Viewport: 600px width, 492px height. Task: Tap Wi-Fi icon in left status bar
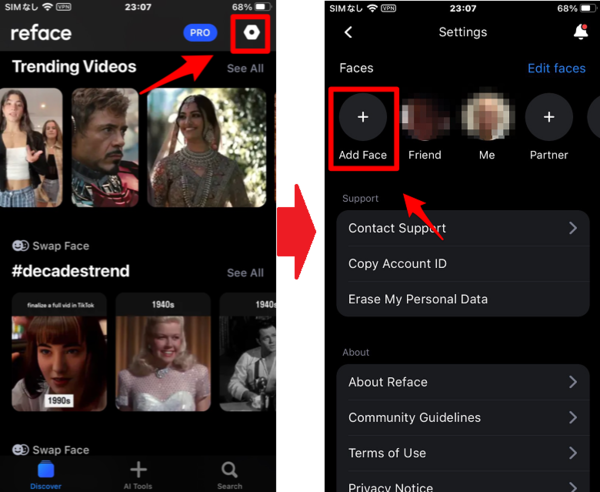click(x=47, y=7)
